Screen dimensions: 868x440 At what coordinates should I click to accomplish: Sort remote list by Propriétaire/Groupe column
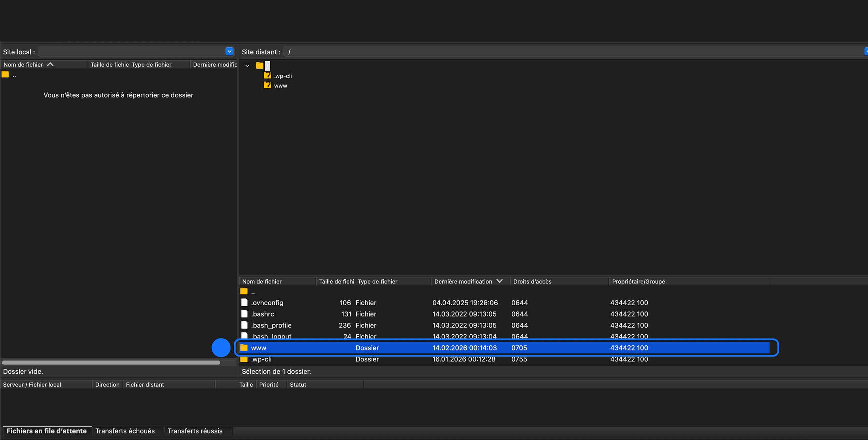[x=638, y=281]
